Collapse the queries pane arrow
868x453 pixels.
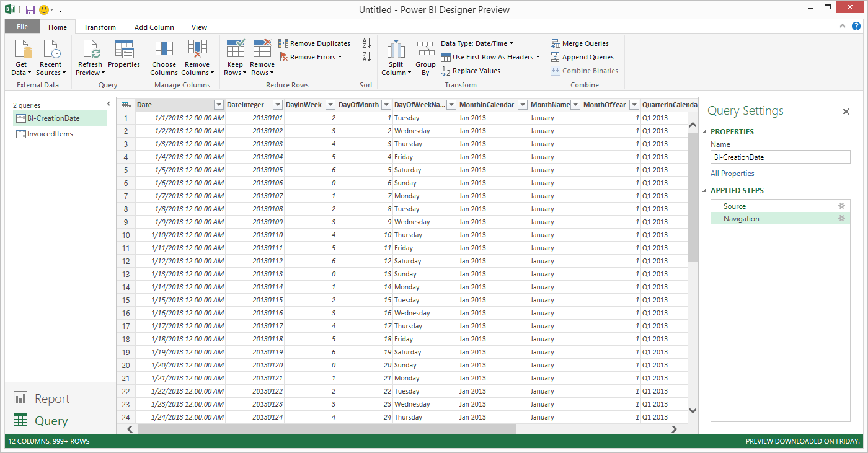coord(108,104)
